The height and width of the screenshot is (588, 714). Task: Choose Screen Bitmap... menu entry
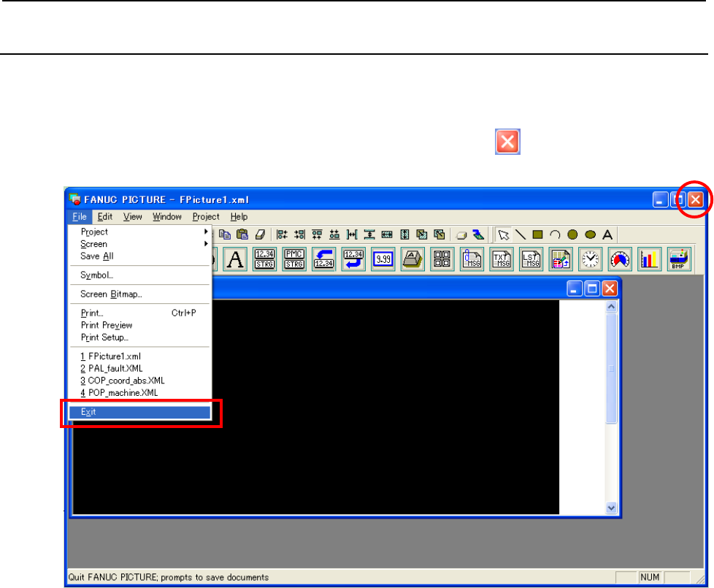point(139,294)
